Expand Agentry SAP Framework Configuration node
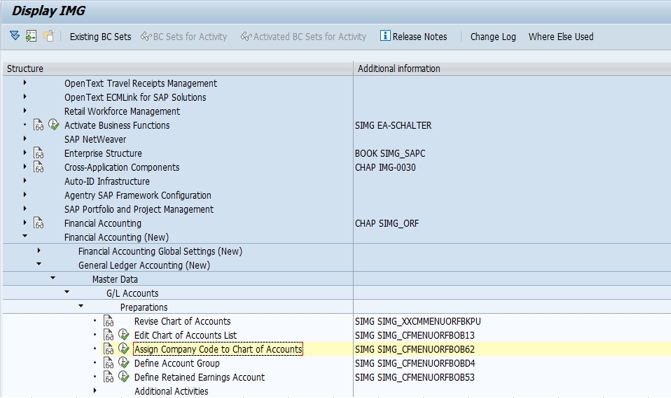The image size is (671, 398). pos(25,195)
